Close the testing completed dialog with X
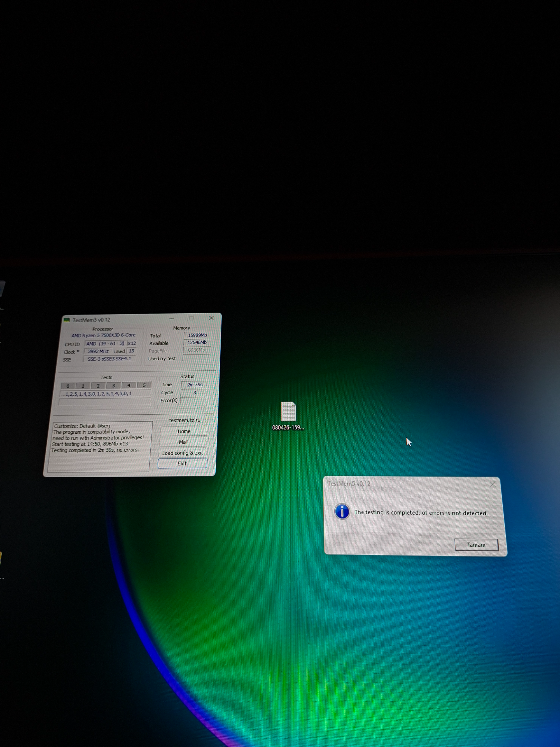Image resolution: width=560 pixels, height=747 pixels. point(493,485)
